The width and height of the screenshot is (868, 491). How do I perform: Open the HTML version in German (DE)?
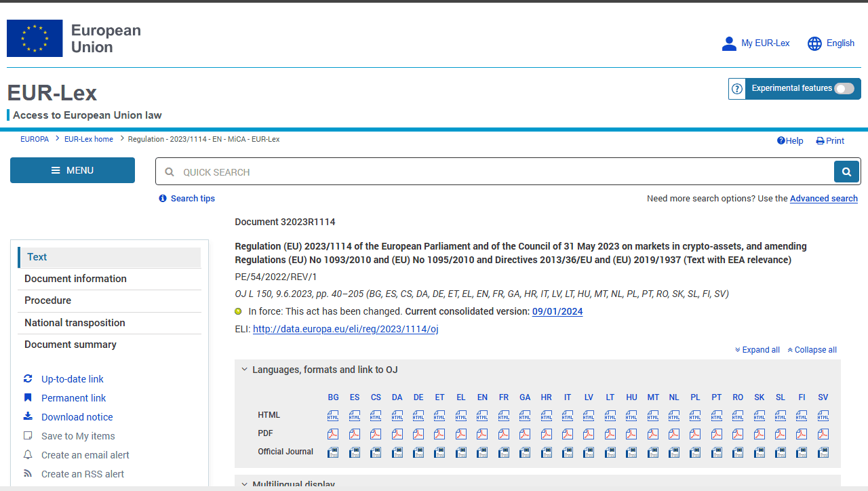[x=418, y=416]
